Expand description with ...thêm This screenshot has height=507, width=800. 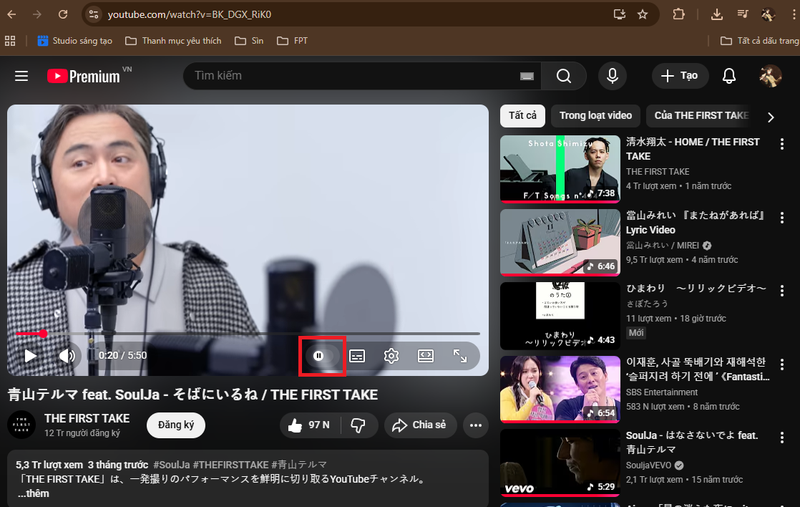click(34, 493)
